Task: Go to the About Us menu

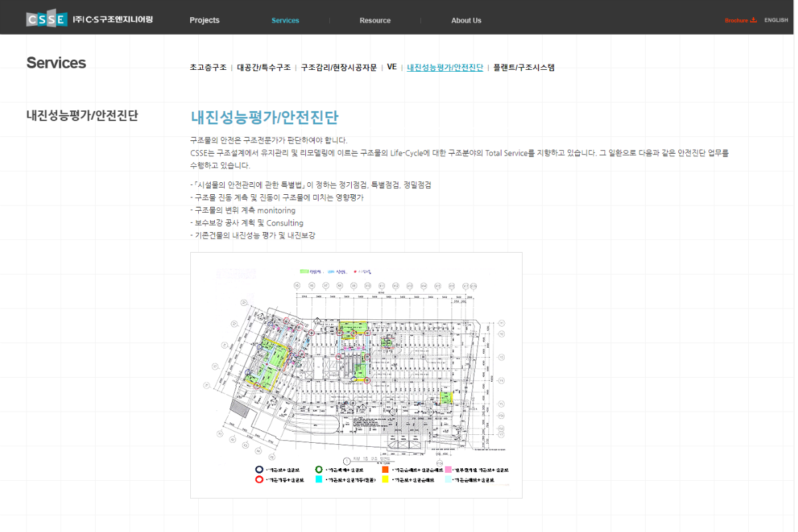Action: tap(466, 21)
